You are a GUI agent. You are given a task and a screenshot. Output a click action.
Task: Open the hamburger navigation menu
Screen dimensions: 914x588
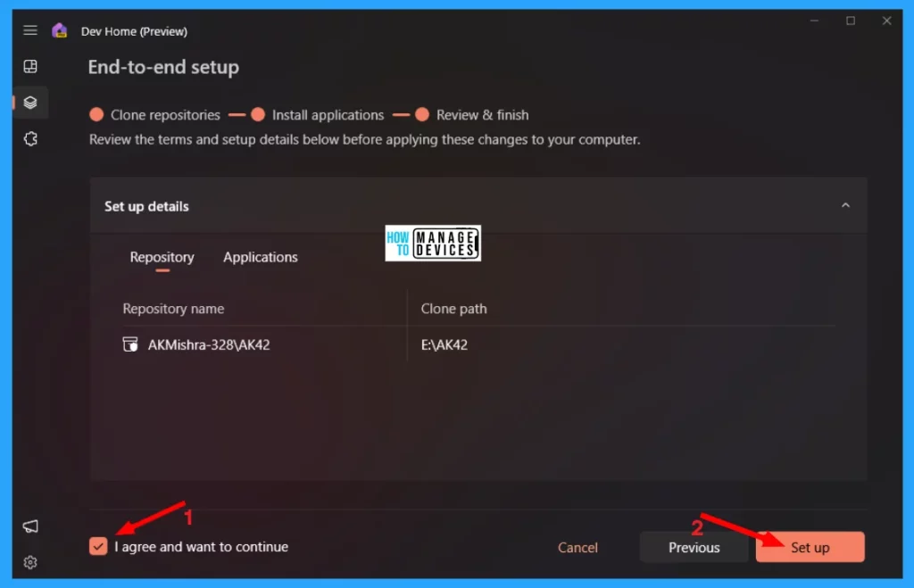(30, 30)
